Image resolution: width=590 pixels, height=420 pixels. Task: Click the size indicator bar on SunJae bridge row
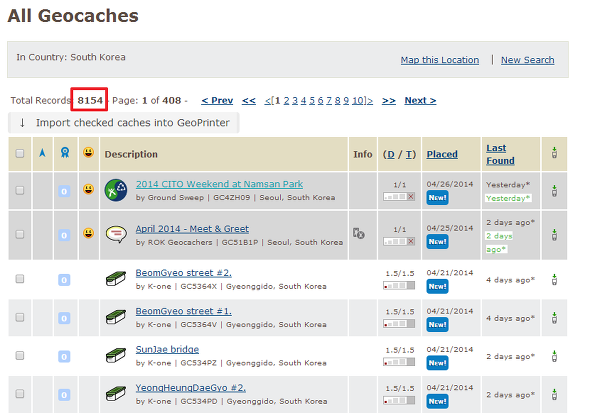click(x=399, y=362)
